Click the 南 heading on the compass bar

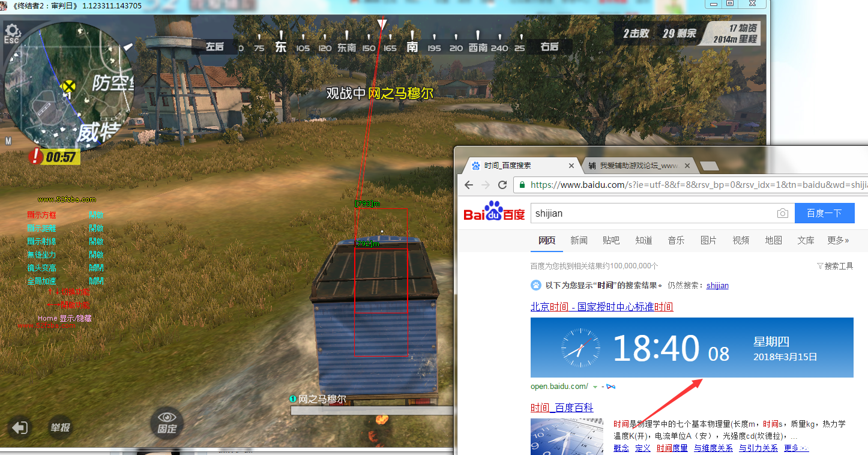click(x=412, y=47)
